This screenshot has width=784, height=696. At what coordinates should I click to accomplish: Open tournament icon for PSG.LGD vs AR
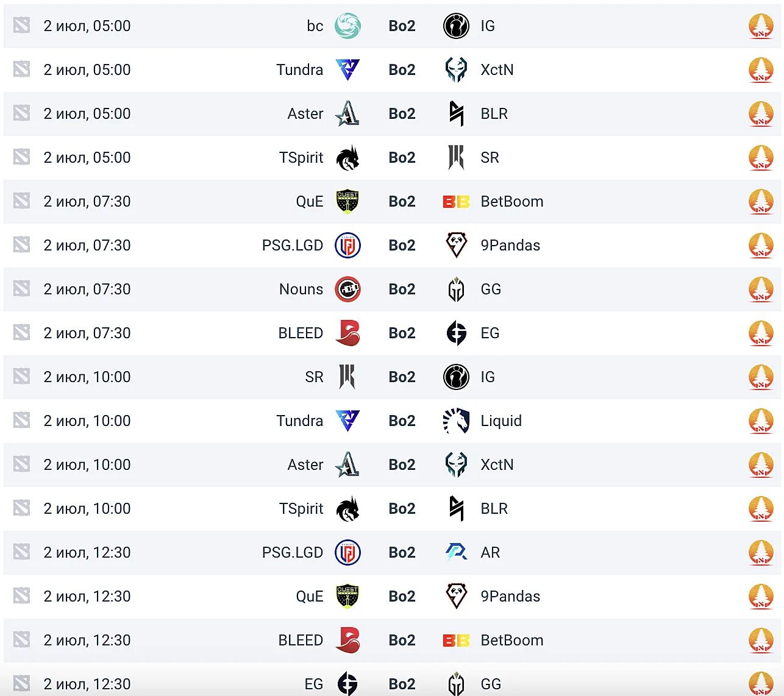(x=761, y=553)
